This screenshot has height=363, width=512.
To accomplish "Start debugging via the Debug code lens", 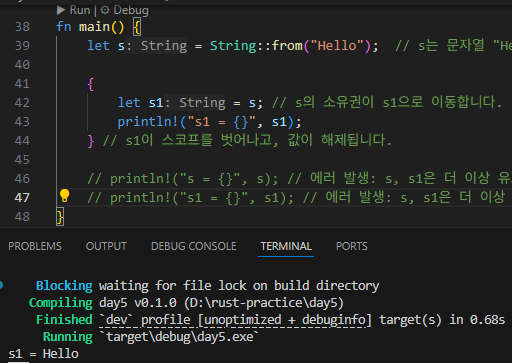I will (x=124, y=10).
